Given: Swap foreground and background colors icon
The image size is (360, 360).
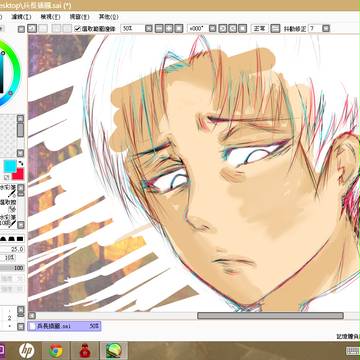Looking at the screenshot, I should 21,163.
